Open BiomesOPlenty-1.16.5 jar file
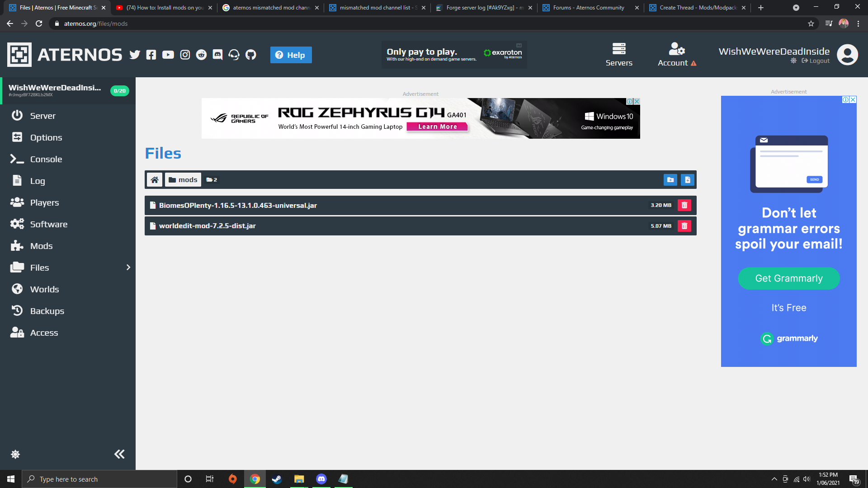 (x=420, y=205)
